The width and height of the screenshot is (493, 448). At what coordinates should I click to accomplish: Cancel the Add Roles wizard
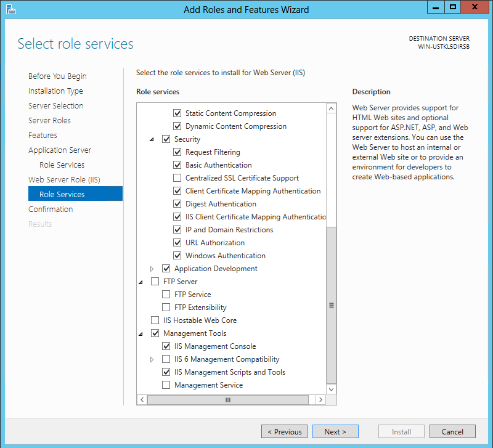point(452,431)
